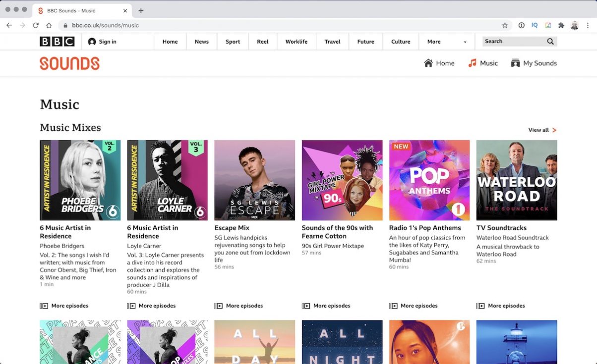Click the Sign in button
This screenshot has height=364, width=597.
pyautogui.click(x=102, y=42)
